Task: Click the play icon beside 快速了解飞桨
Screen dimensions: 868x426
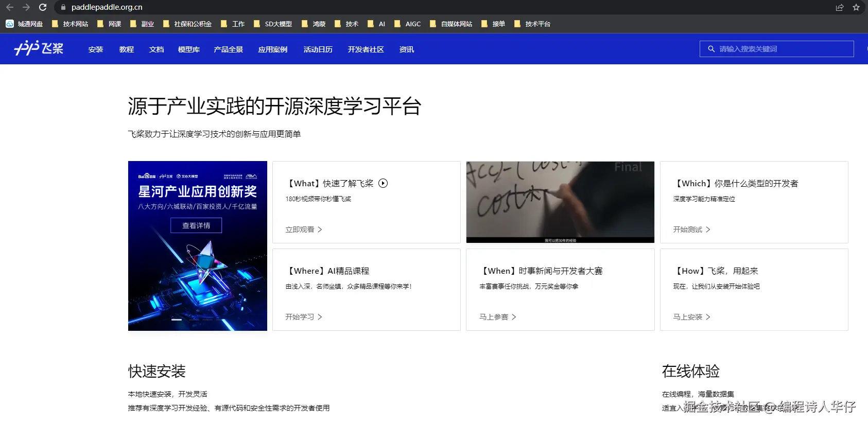Action: pos(383,183)
